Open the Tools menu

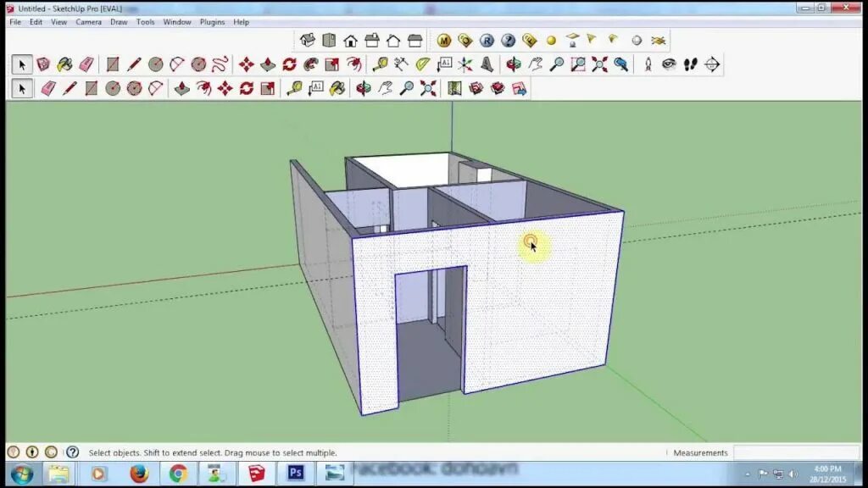pyautogui.click(x=145, y=22)
